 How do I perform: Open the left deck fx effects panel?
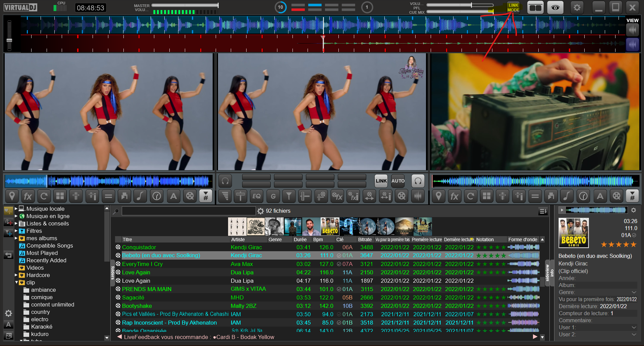[28, 196]
